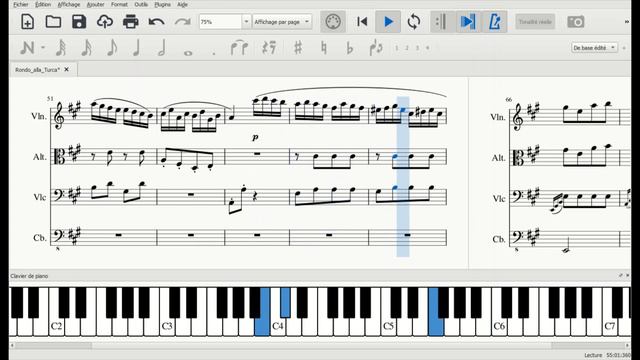Image resolution: width=640 pixels, height=360 pixels.
Task: Select voice 4
Action: (427, 48)
